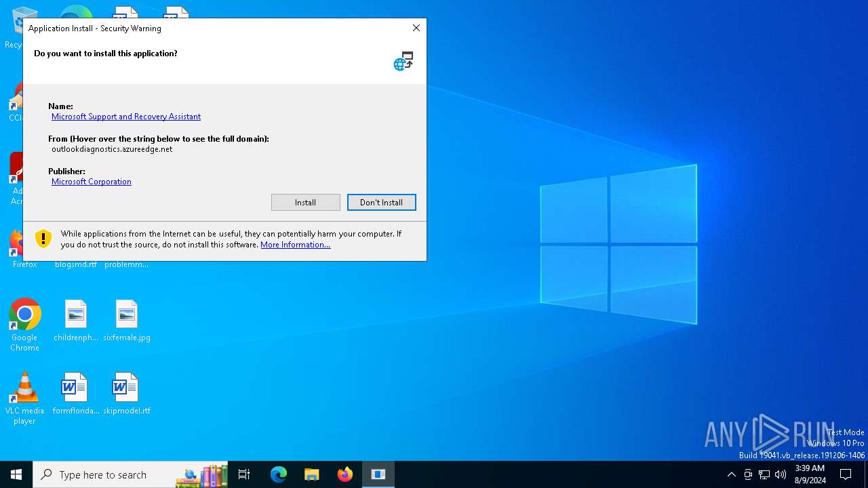Open the volume control tray icon
This screenshot has height=488, width=868.
tap(781, 474)
